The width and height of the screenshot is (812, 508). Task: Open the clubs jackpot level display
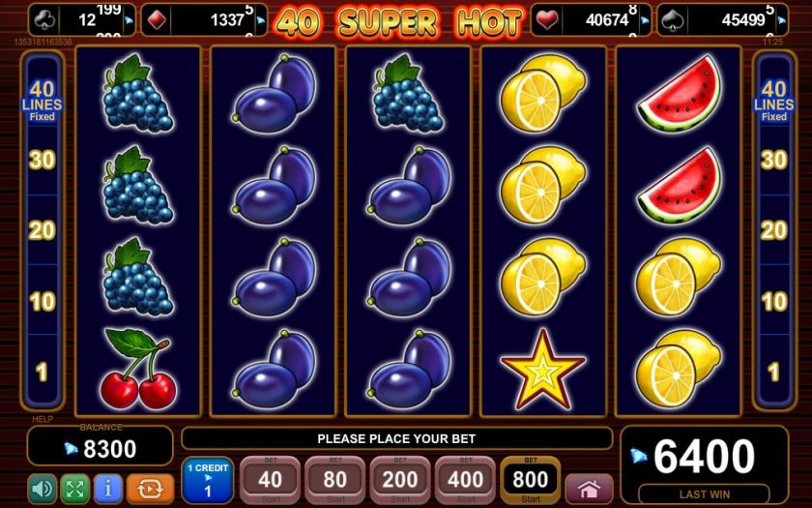click(x=82, y=20)
